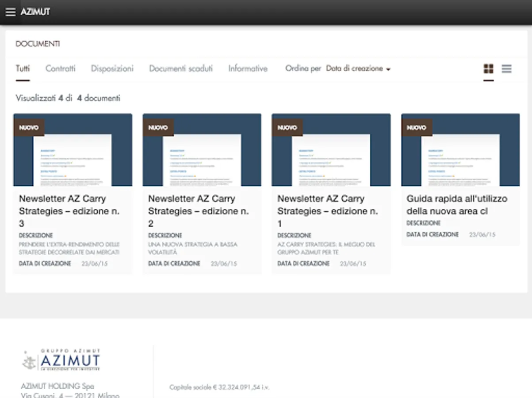Switch to list view icon
Screen dimensions: 532x398
pos(507,69)
